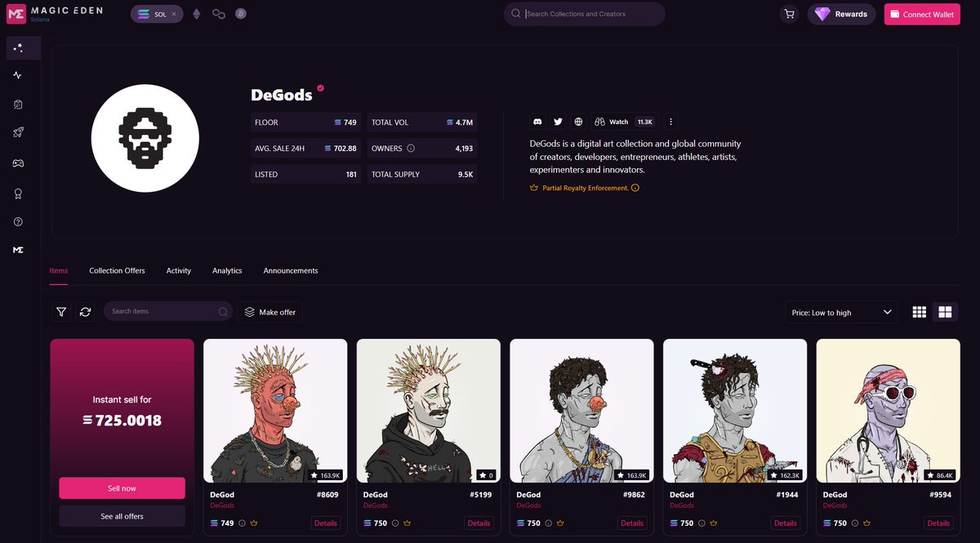Click the ME logo in the sidebar
Image resolution: width=980 pixels, height=543 pixels.
pyautogui.click(x=18, y=250)
